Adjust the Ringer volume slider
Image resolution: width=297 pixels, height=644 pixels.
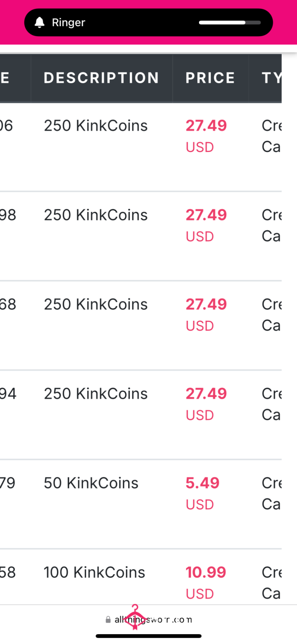[230, 22]
